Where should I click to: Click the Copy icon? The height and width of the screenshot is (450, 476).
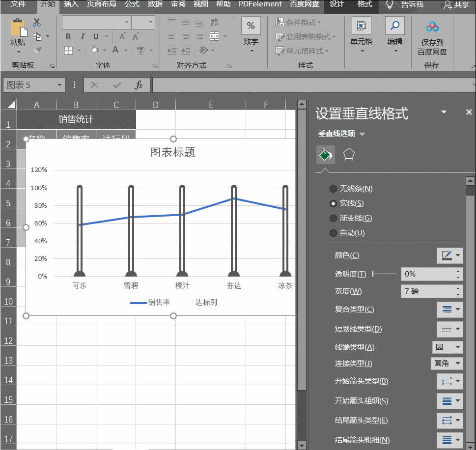coord(37,36)
